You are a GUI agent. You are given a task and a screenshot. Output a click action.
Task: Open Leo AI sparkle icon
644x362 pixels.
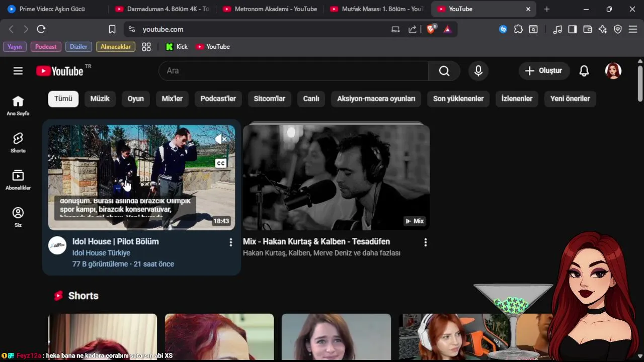(603, 29)
